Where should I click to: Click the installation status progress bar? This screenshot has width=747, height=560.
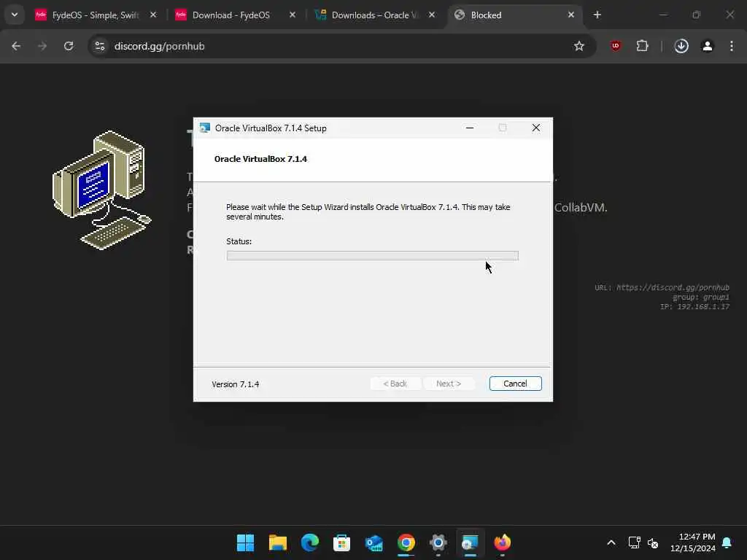coord(373,256)
